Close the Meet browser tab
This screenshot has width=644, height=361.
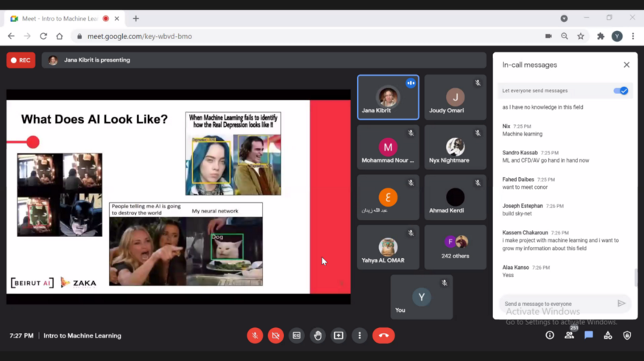(x=116, y=18)
